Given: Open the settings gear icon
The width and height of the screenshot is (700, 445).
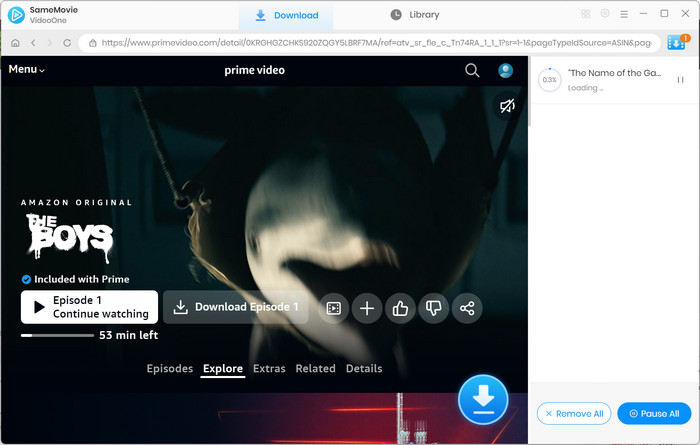Looking at the screenshot, I should (x=605, y=13).
